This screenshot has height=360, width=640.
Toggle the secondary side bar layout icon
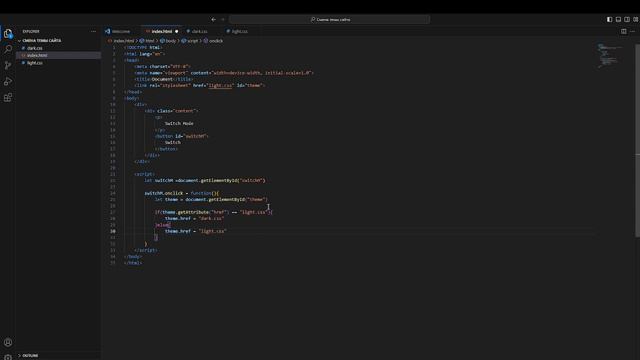[627, 19]
